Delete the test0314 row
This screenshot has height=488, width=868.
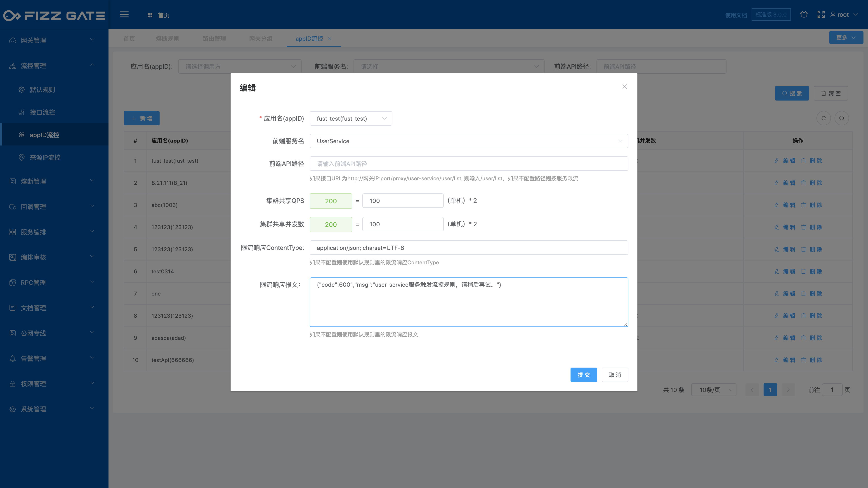click(x=811, y=271)
